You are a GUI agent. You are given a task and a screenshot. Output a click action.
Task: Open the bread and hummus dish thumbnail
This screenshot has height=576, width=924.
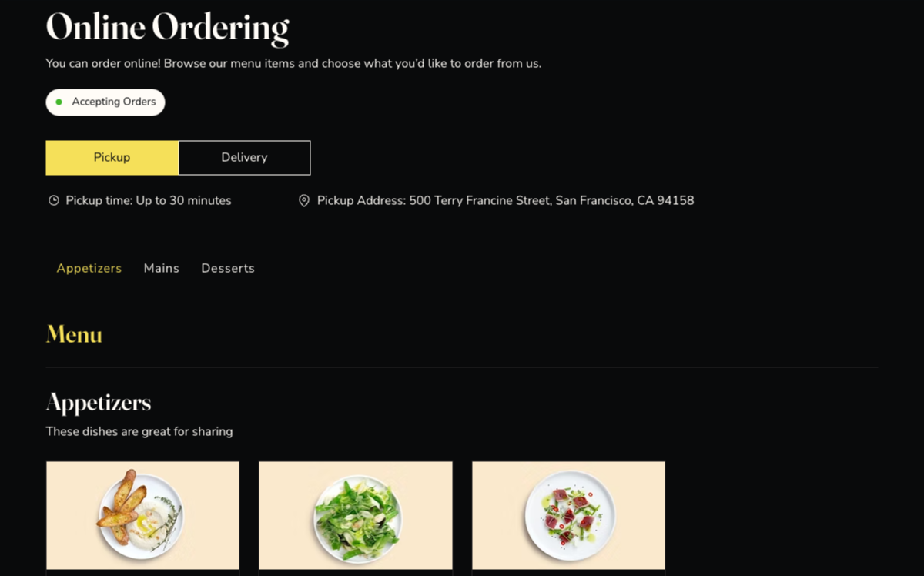(142, 514)
